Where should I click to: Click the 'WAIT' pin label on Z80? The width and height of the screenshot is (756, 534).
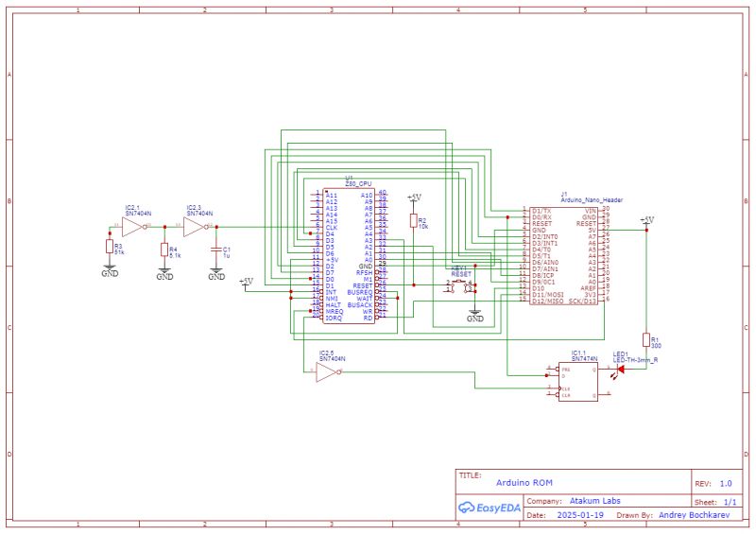(365, 299)
